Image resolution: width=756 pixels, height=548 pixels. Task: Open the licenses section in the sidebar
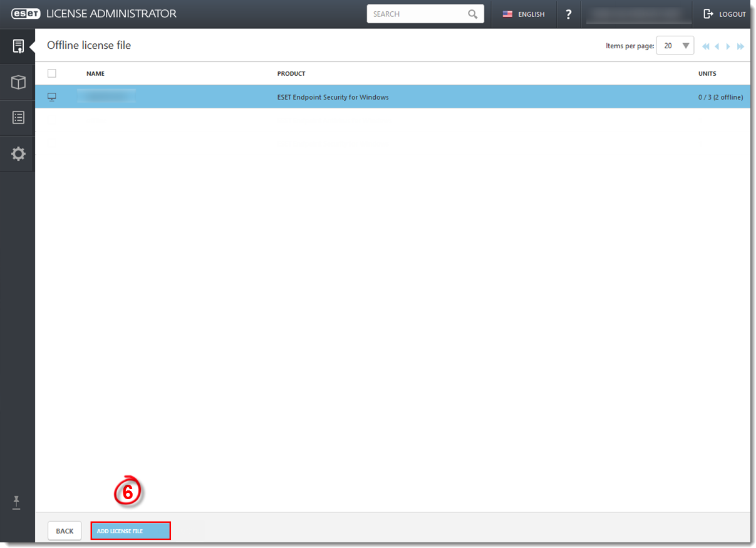point(18,46)
